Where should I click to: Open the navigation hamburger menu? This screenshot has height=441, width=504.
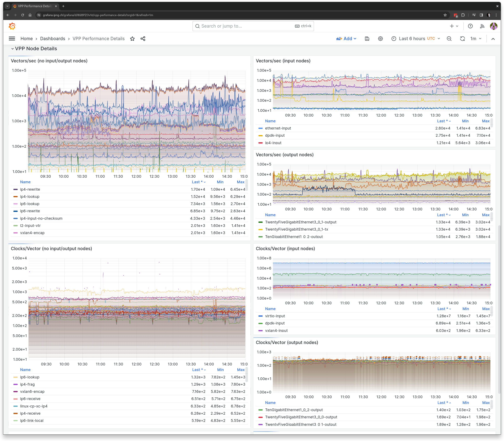(x=12, y=38)
